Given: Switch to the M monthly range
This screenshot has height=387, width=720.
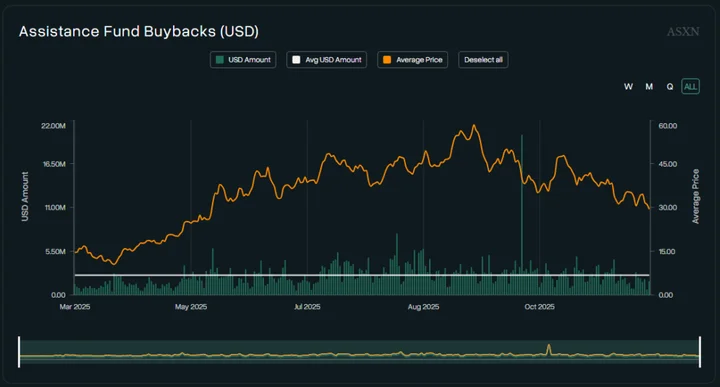Looking at the screenshot, I should [x=649, y=86].
